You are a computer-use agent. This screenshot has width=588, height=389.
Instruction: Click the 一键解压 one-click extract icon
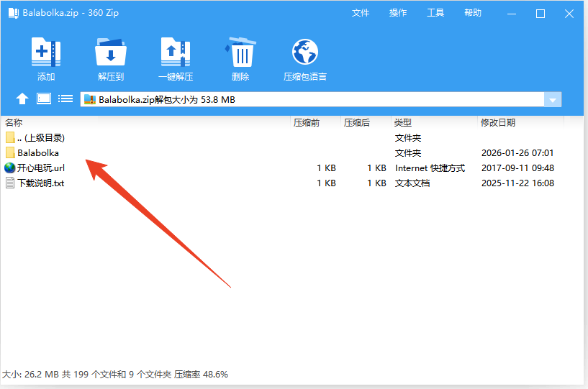pos(176,52)
